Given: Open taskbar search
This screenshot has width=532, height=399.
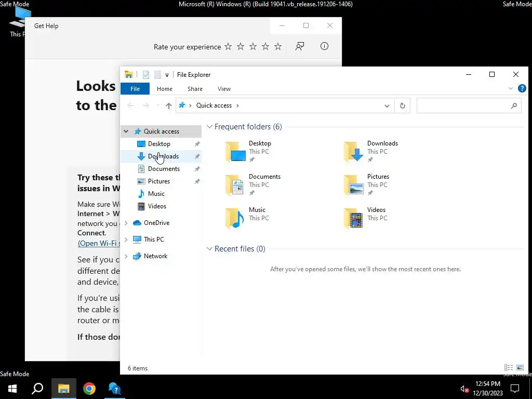Looking at the screenshot, I should pos(37,389).
